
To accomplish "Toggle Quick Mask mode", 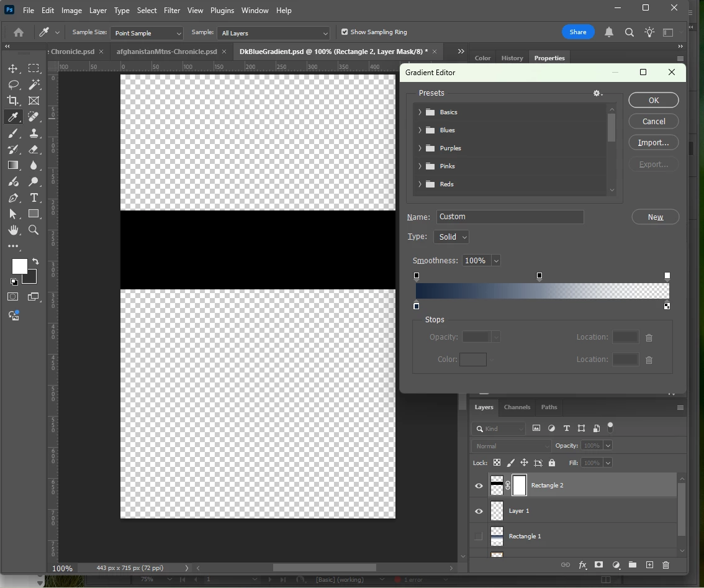I will (13, 296).
